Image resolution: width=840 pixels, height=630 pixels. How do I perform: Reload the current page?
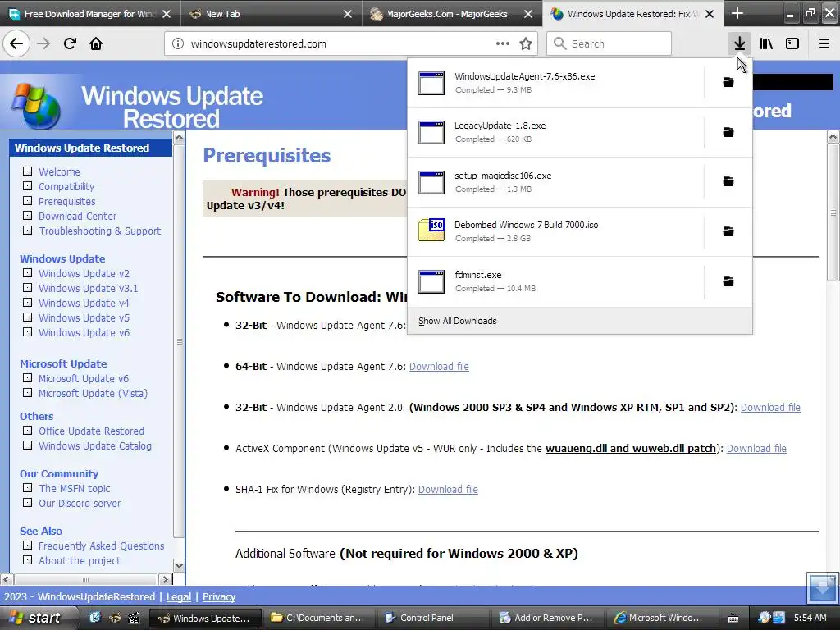(70, 44)
